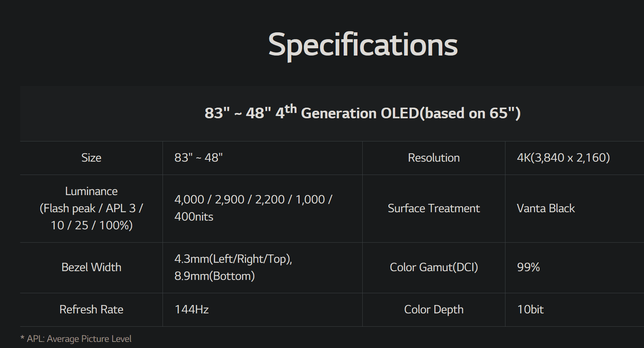Click the APL: Average Picture Level footnote

[x=76, y=339]
